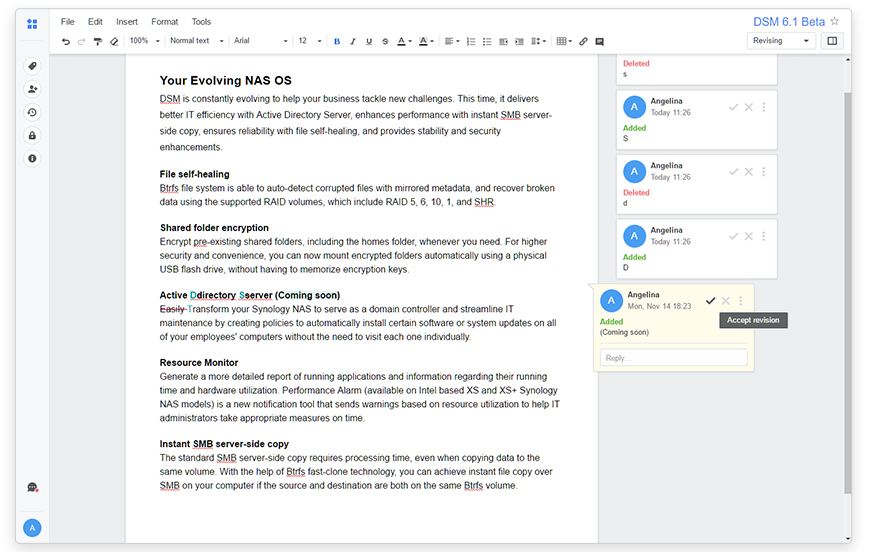This screenshot has width=869, height=552.
Task: Open the File menu
Action: [x=68, y=22]
